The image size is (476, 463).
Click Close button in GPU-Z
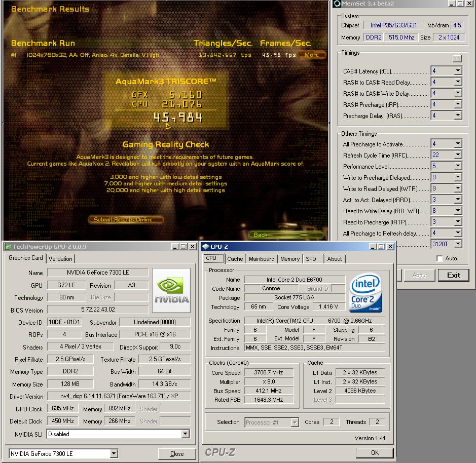click(x=177, y=453)
